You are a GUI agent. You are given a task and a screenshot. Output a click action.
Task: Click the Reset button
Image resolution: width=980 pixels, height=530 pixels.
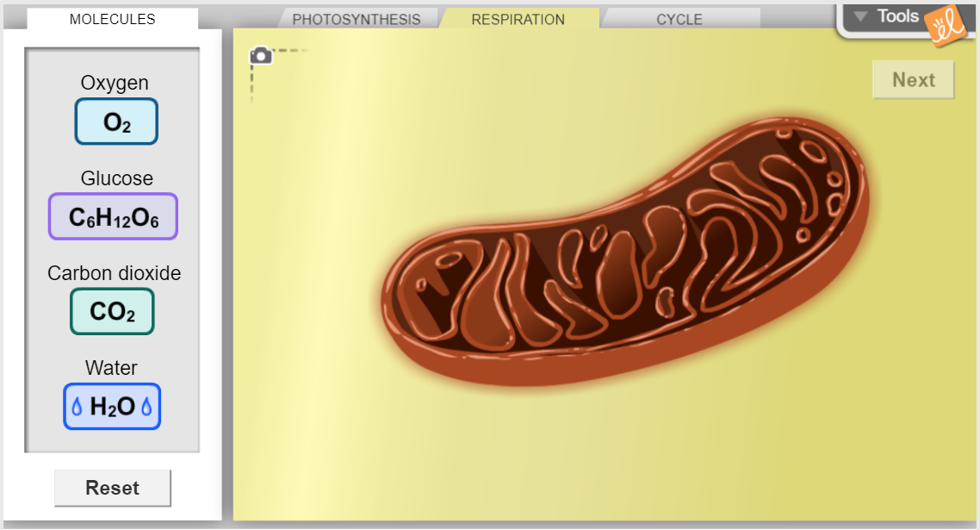113,488
